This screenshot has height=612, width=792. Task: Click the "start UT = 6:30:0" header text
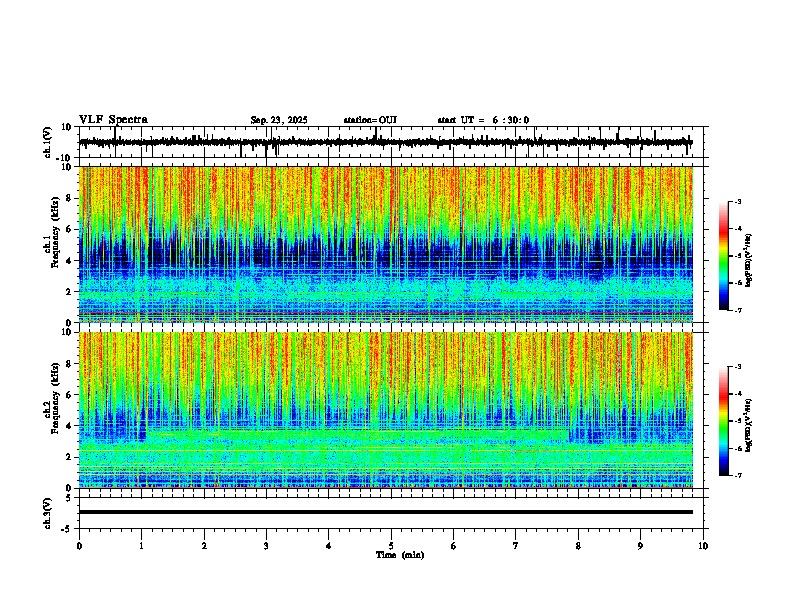point(483,120)
